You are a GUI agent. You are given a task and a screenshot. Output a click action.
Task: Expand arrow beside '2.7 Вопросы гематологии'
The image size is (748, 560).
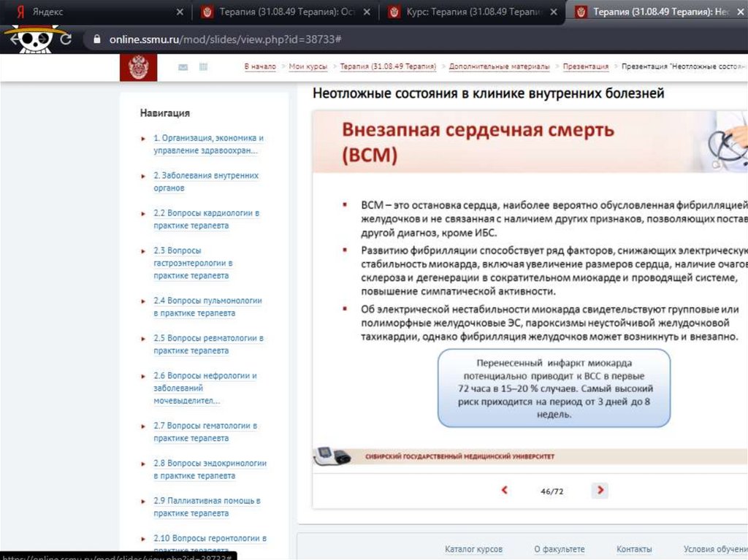pyautogui.click(x=143, y=426)
